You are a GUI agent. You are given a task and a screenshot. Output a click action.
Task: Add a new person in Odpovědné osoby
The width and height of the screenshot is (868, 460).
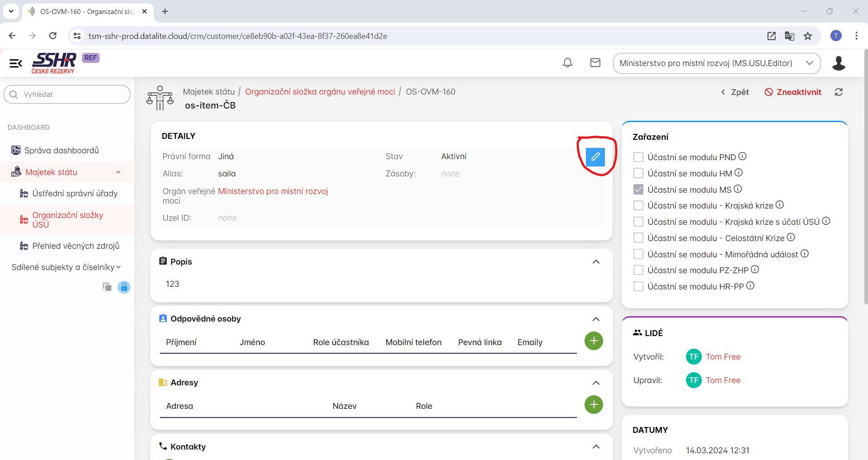click(x=594, y=341)
